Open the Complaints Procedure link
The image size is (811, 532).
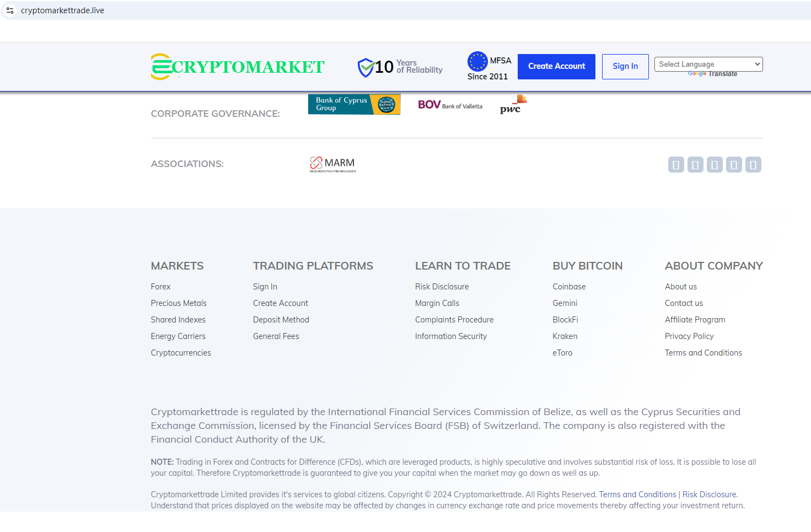pos(454,320)
